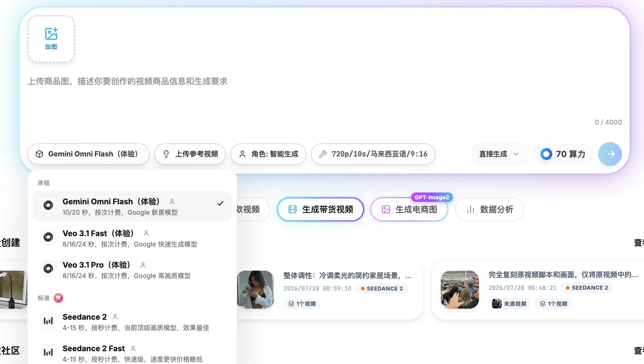Click the Seedance 2 bar-chart logo
The width and height of the screenshot is (644, 364).
pos(48,321)
